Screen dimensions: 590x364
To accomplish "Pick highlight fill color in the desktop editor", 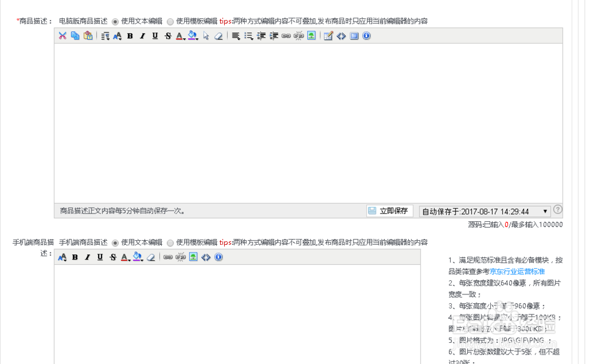I will [x=193, y=36].
